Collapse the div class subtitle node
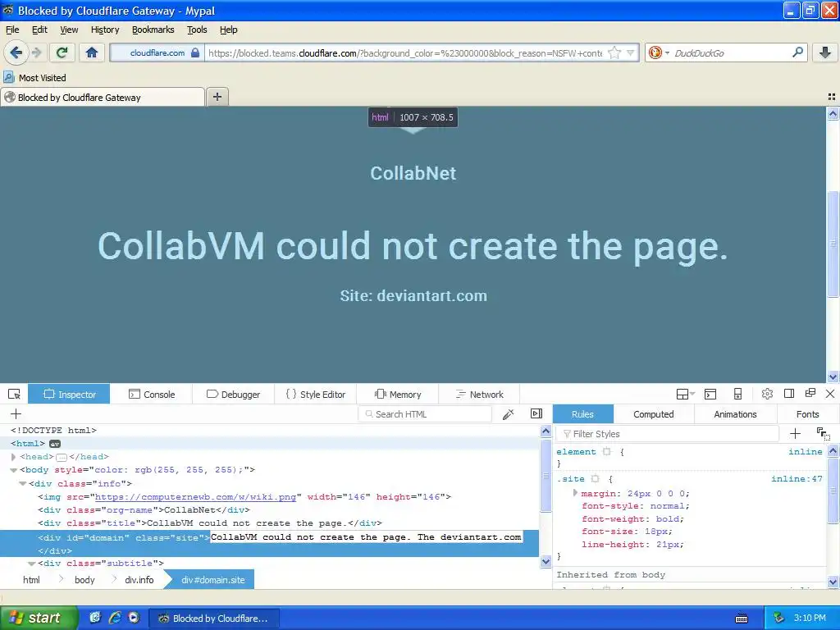Screen dimensions: 840x630 pos(32,563)
